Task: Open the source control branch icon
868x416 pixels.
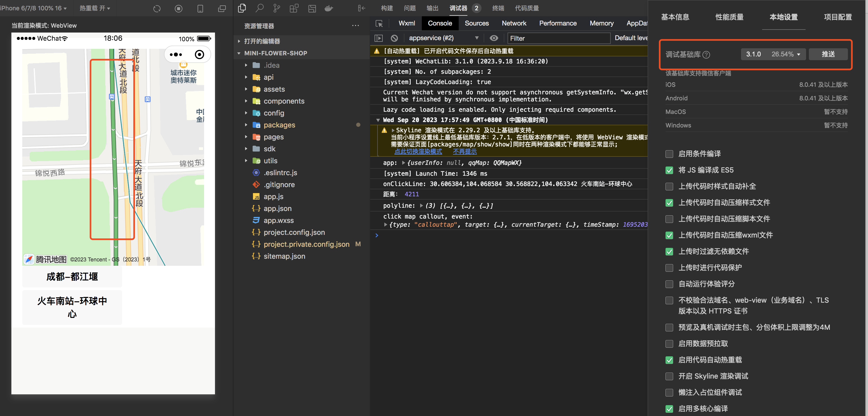Action: (277, 8)
